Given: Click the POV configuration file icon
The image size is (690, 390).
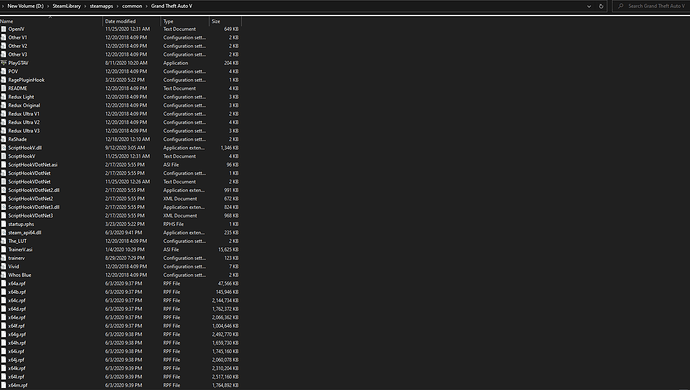Looking at the screenshot, I should click(x=4, y=71).
